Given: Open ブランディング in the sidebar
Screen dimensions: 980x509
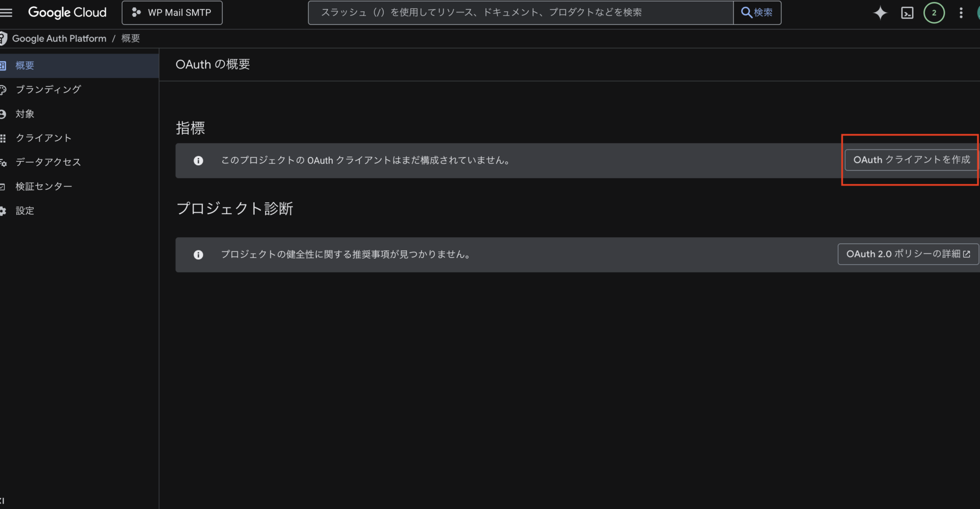Looking at the screenshot, I should tap(48, 90).
